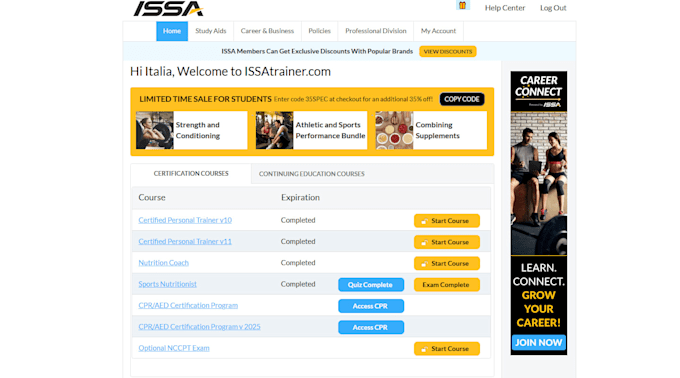Click Access CPR for Program v 2025
This screenshot has width=680, height=378.
371,327
